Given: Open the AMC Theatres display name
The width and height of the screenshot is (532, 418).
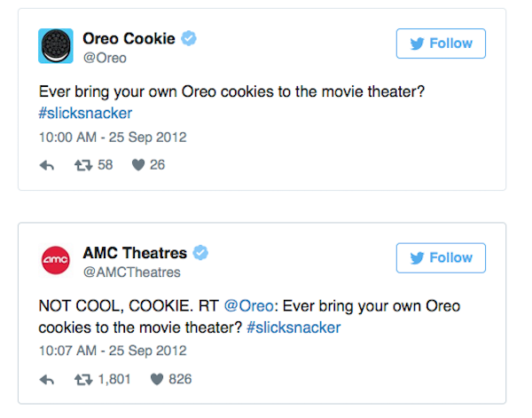Looking at the screenshot, I should tap(135, 253).
